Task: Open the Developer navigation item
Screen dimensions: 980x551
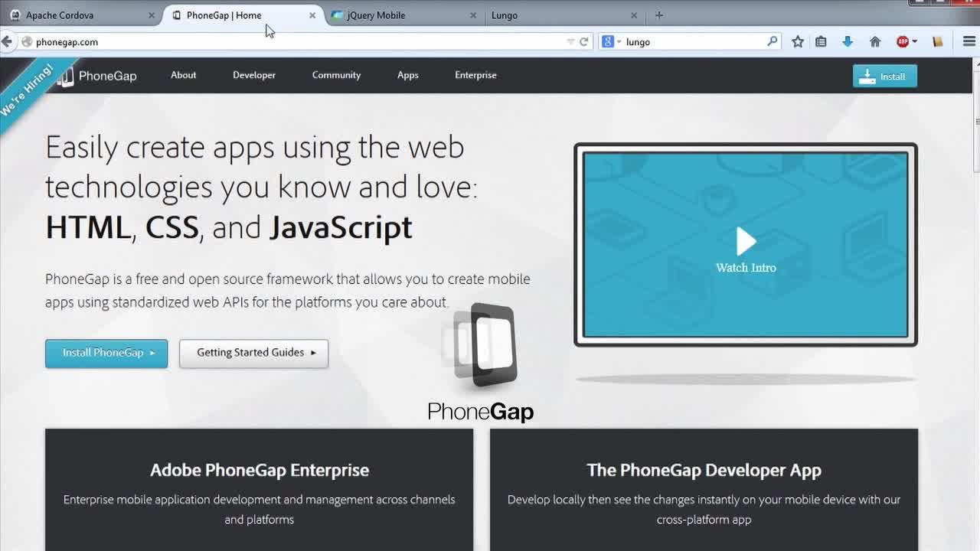Action: click(254, 75)
